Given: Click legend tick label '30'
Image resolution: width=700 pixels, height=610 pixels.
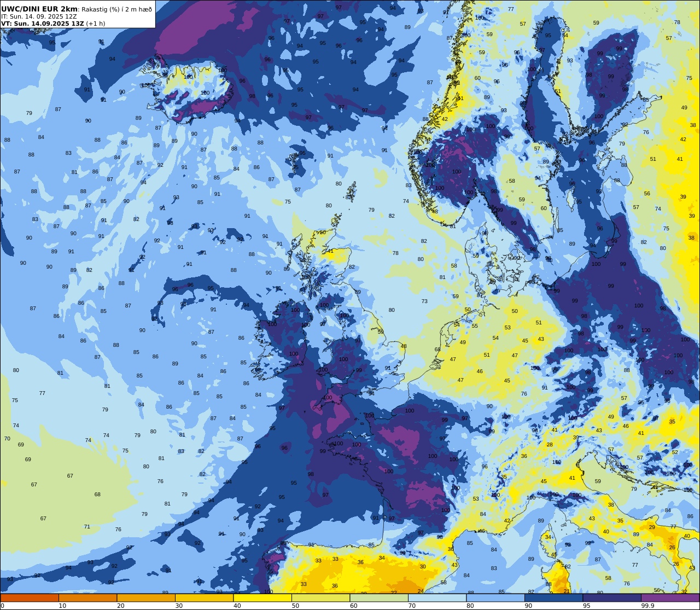Looking at the screenshot, I should (179, 606).
